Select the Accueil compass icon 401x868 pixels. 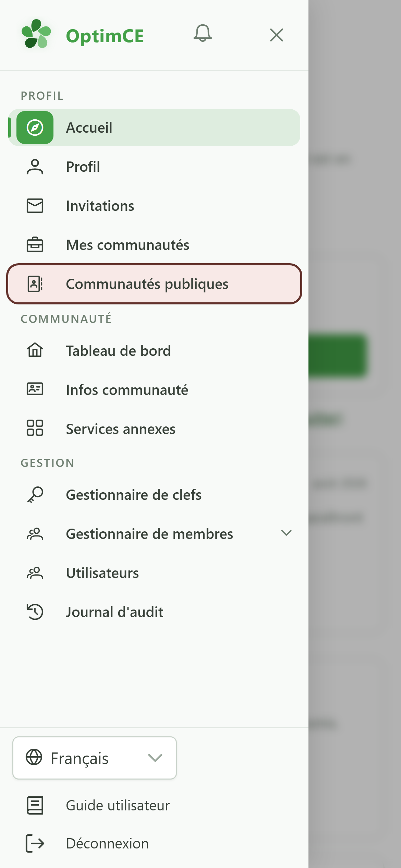click(x=35, y=128)
